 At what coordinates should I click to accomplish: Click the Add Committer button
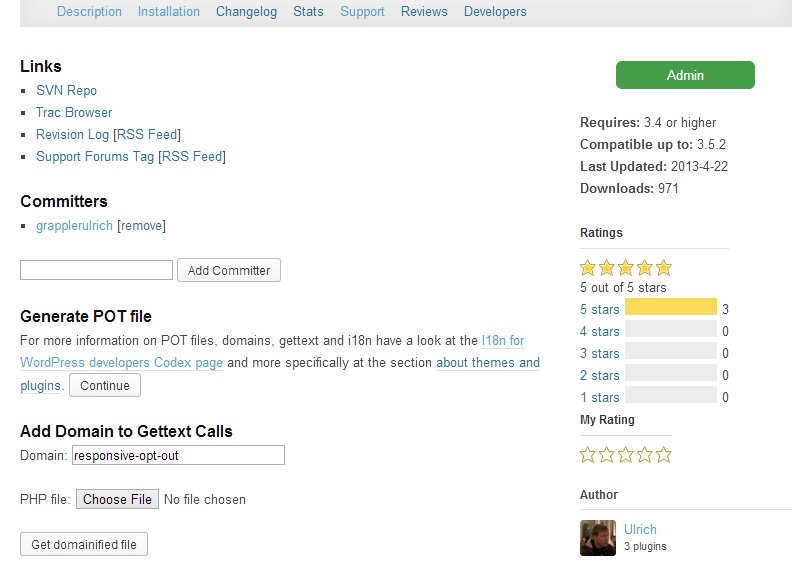click(229, 270)
